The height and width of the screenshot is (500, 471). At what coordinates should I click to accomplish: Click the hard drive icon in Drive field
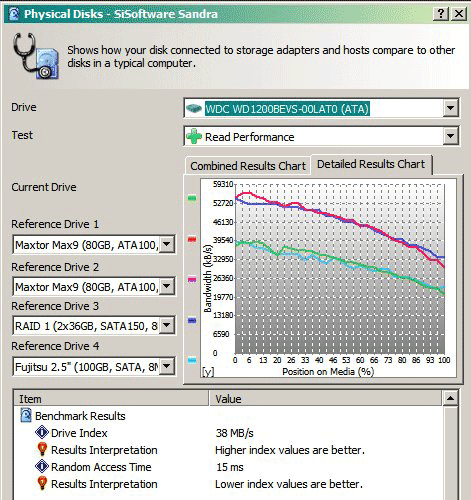(194, 108)
